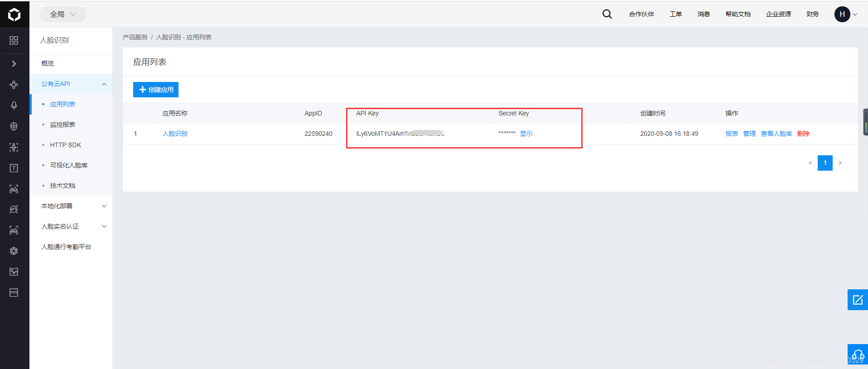Screen dimensions: 868x369
Task: Expand the 本地化部署 menu section
Action: pos(71,206)
